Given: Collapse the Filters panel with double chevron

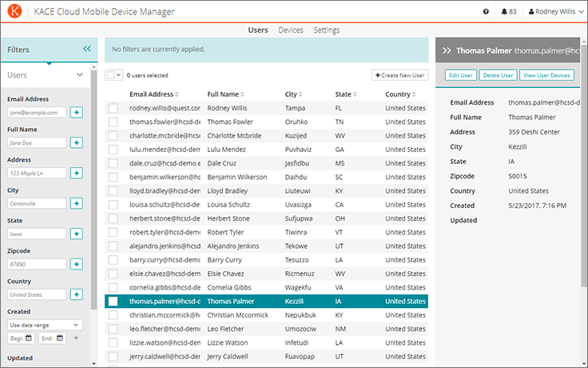Looking at the screenshot, I should [x=87, y=49].
